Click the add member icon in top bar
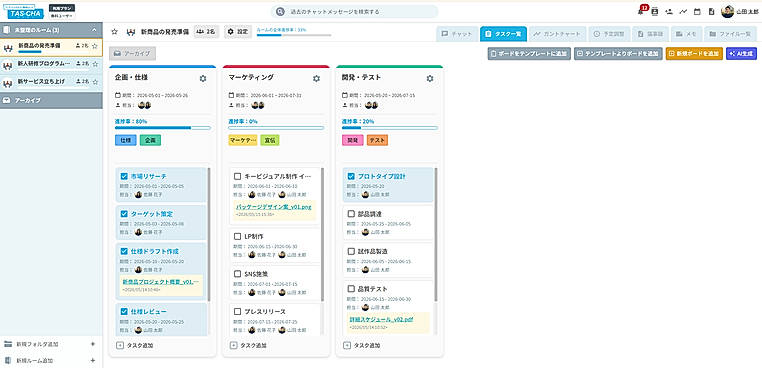Image resolution: width=762 pixels, height=368 pixels. point(669,11)
